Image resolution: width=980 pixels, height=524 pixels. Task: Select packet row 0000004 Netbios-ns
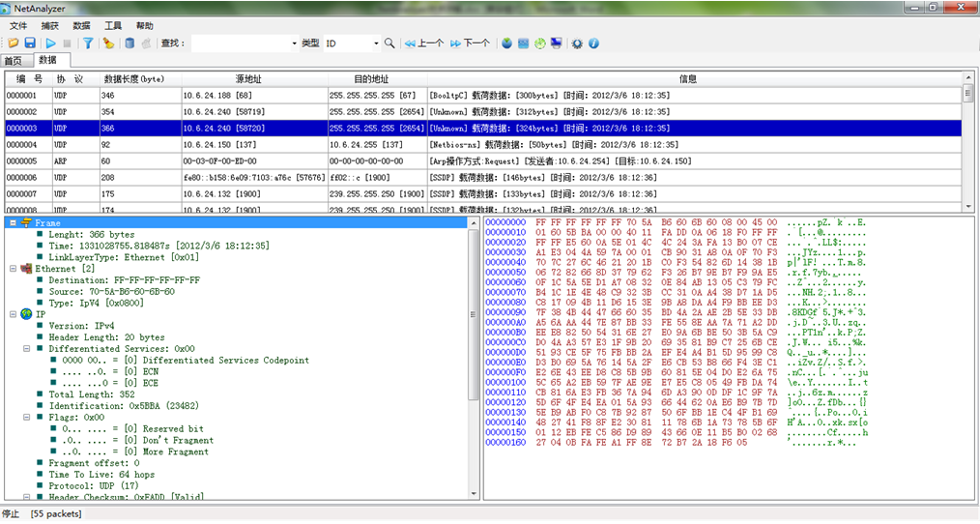pos(483,144)
